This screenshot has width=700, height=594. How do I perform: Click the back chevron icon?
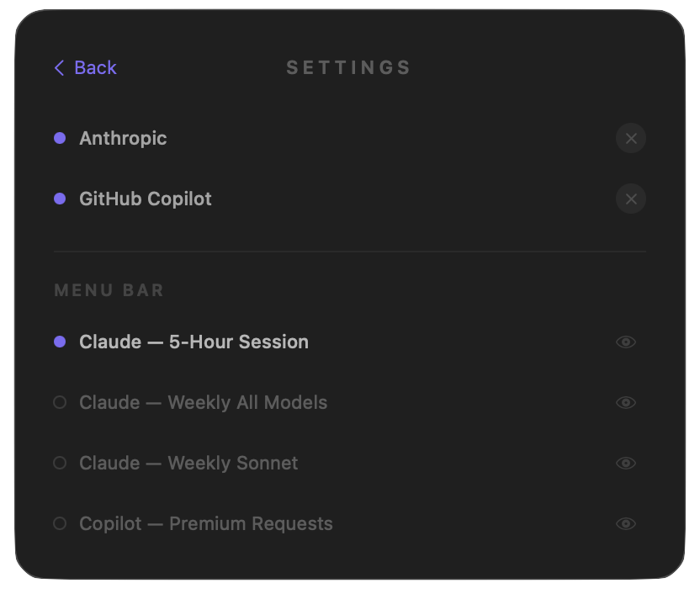pos(58,67)
